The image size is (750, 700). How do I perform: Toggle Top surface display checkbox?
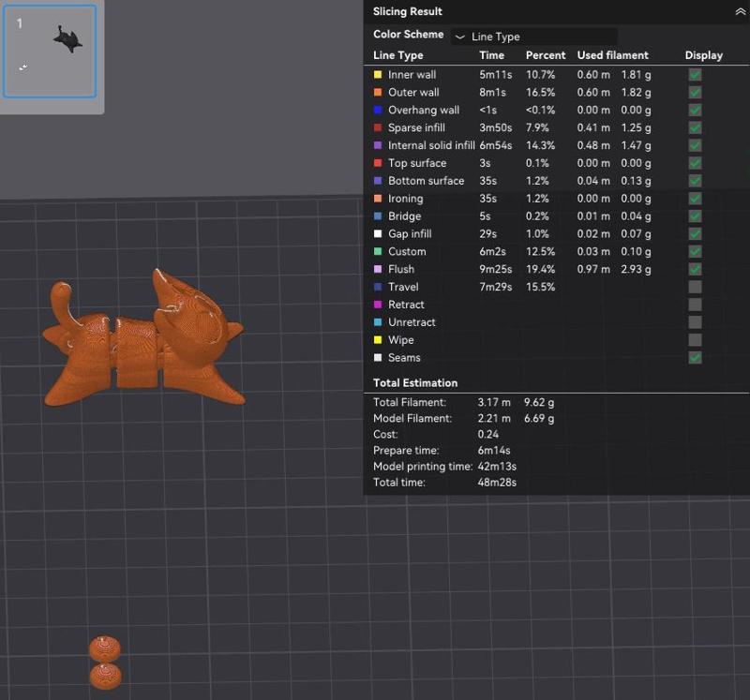tap(695, 163)
